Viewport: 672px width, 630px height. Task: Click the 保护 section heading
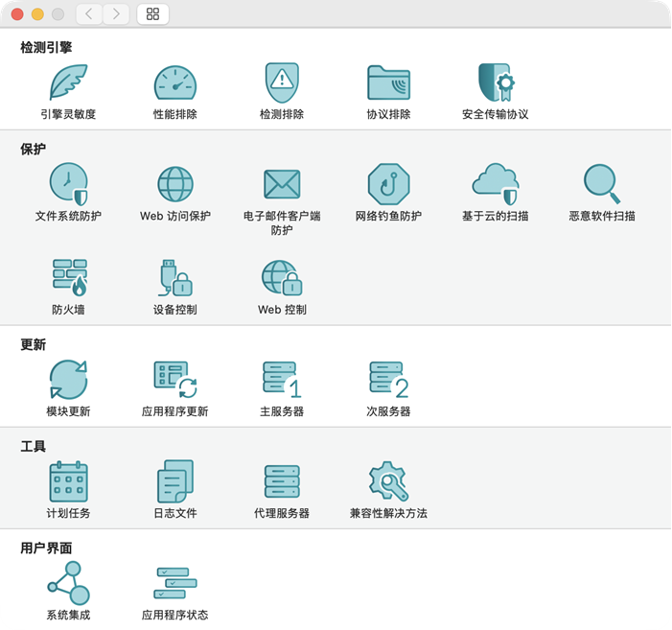[33, 149]
